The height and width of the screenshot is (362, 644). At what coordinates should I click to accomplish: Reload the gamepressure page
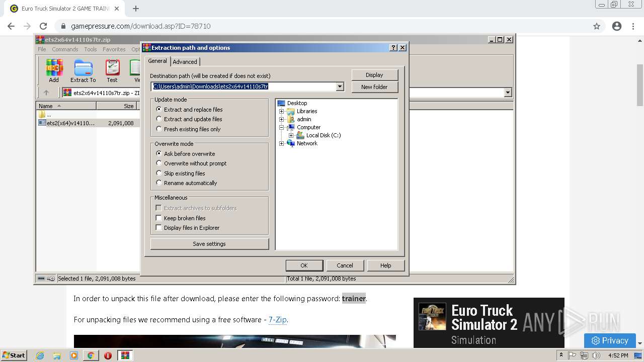pos(43,26)
